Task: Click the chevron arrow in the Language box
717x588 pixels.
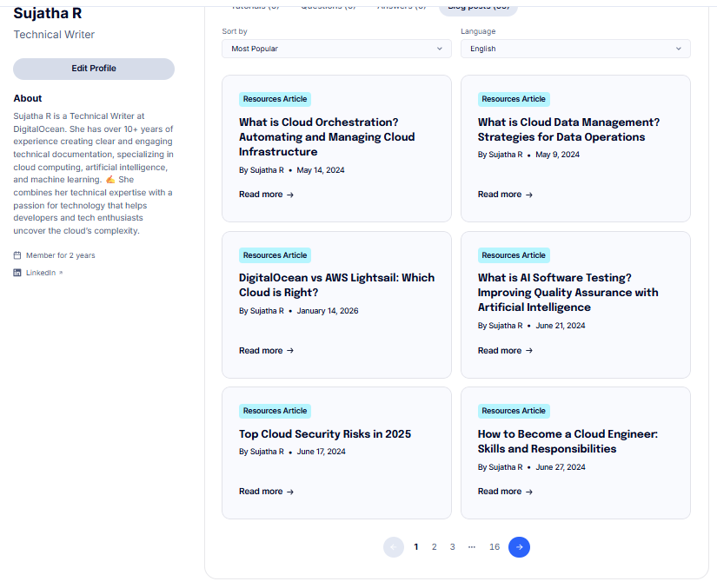Action: click(679, 49)
